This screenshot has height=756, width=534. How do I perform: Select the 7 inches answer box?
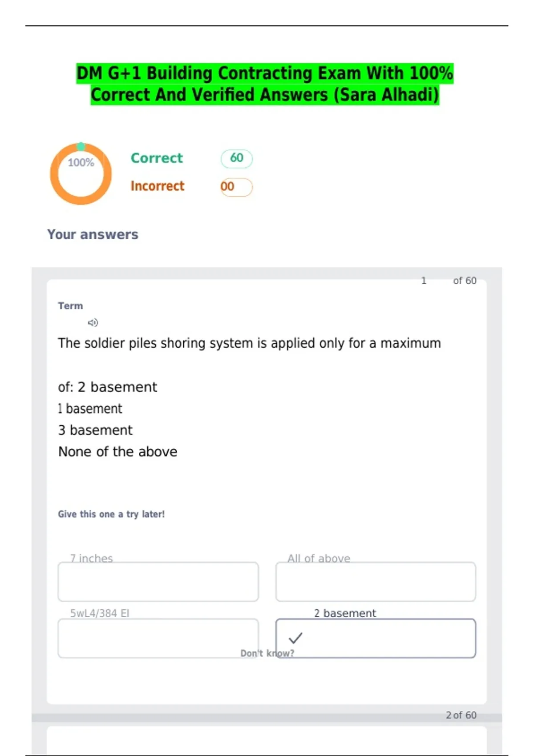(x=158, y=582)
